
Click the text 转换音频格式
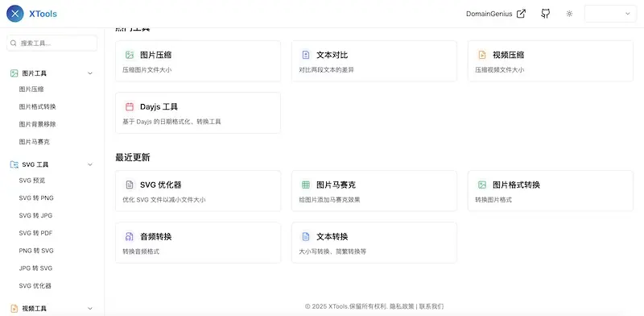(141, 252)
